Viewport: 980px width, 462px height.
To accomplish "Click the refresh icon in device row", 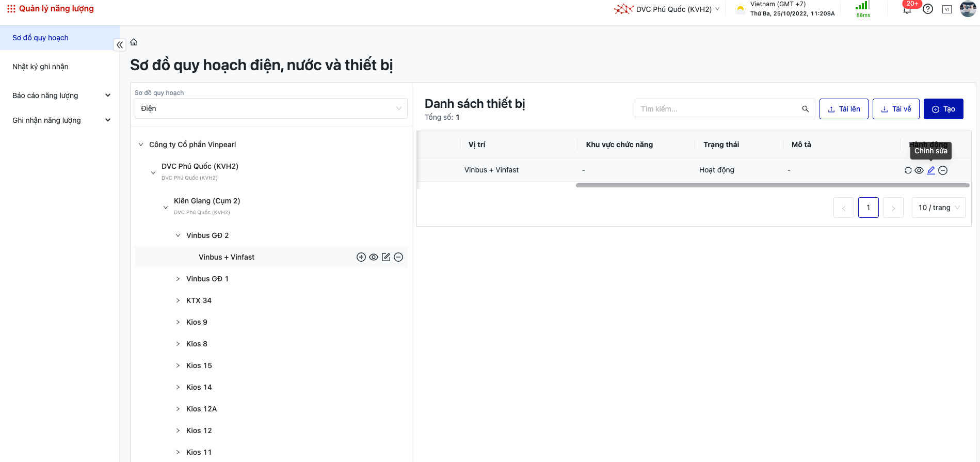I will coord(908,170).
